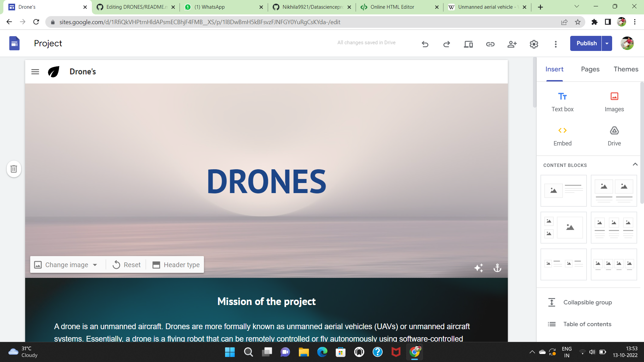Toggle readability adjustment sparkle icon
The image size is (644, 362).
coord(479,268)
